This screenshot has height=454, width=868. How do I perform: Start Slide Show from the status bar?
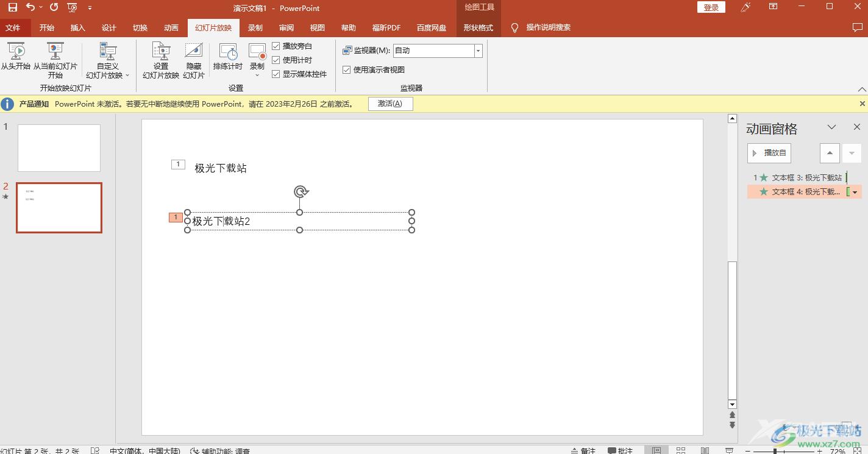[x=729, y=451]
